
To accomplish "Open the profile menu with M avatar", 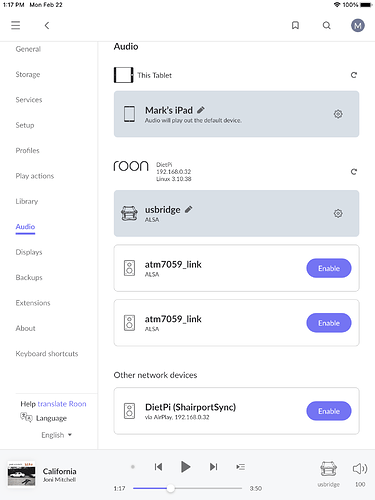I will (x=358, y=25).
